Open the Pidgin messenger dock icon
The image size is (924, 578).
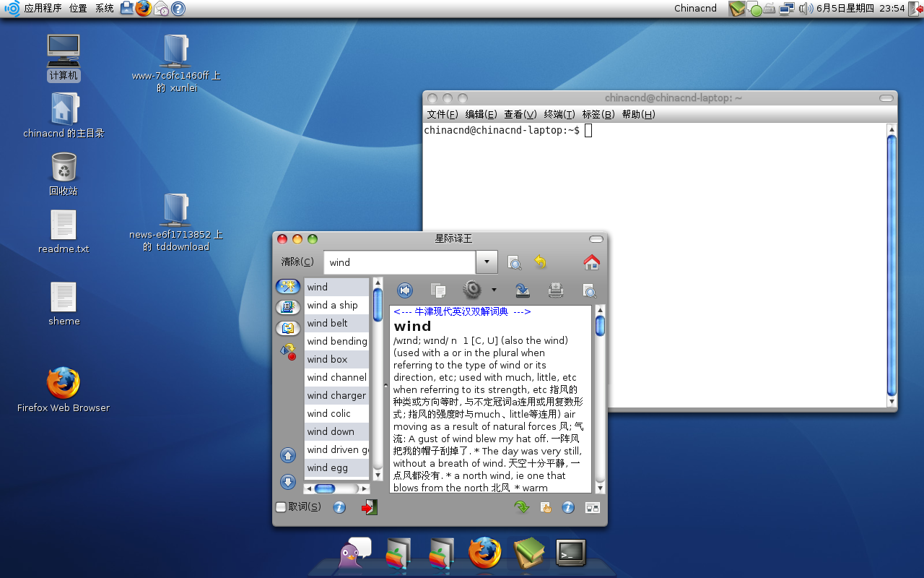coord(354,553)
